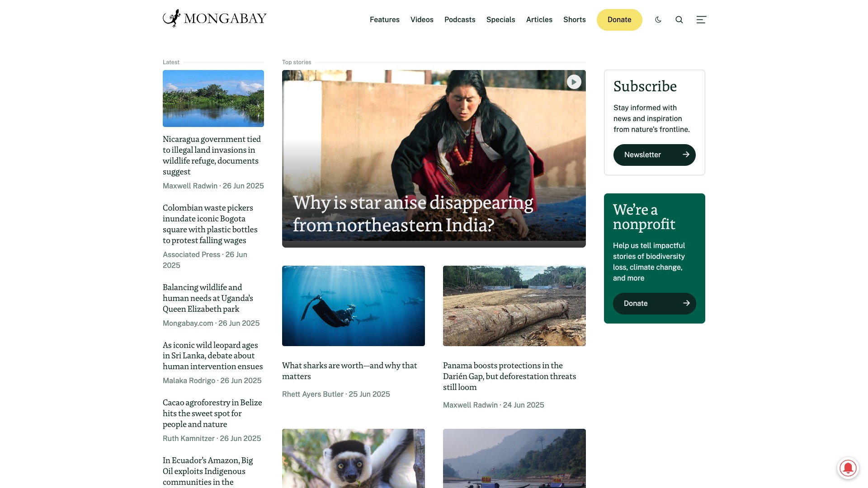Screen dimensions: 868x488
Task: Open the hamburger menu icon
Action: 701,19
